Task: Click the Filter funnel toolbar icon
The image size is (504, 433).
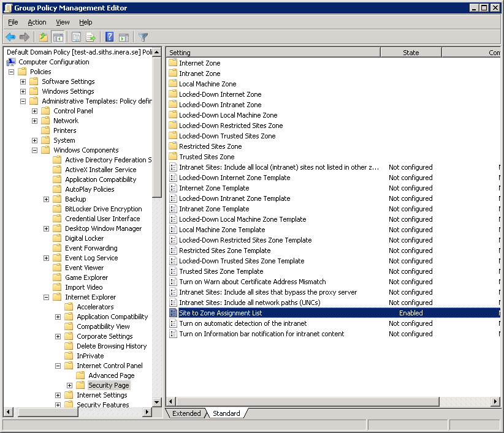Action: click(143, 37)
